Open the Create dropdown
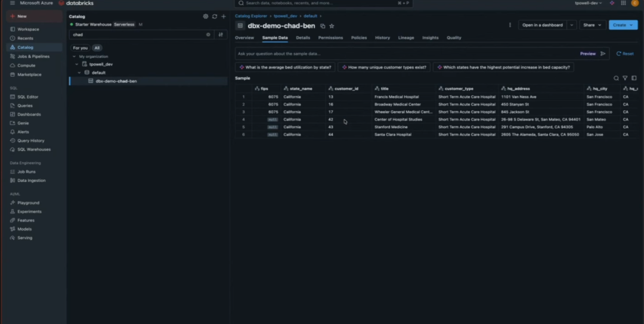The image size is (644, 324). [623, 25]
